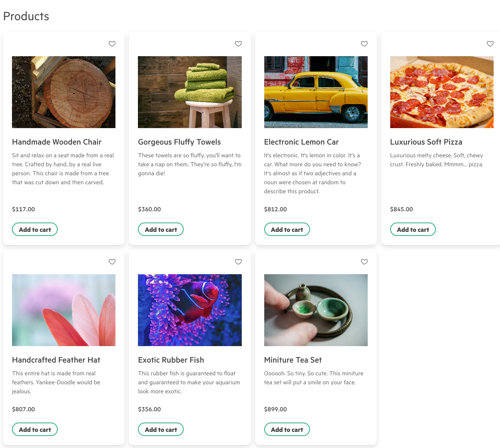Image resolution: width=500 pixels, height=448 pixels.
Task: Toggle the favorite heart on Handcrafted Feather Hat
Action: [112, 262]
